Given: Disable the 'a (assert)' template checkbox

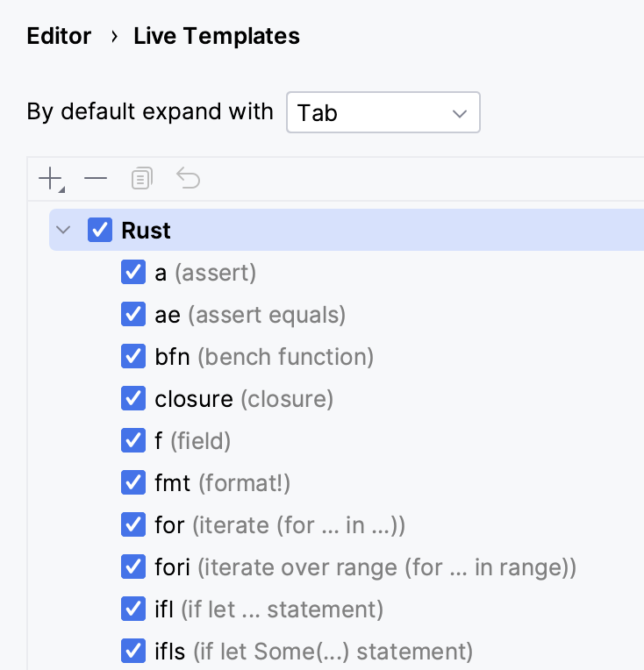Looking at the screenshot, I should coord(133,273).
